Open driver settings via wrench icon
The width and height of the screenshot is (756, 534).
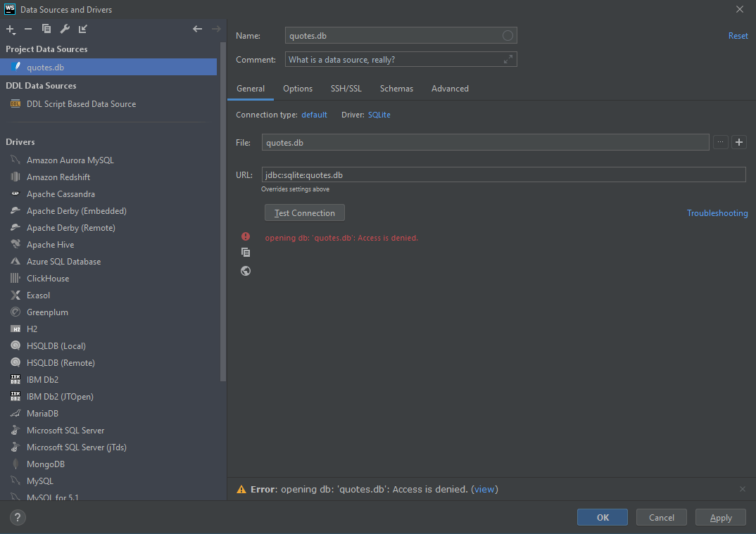click(x=65, y=29)
